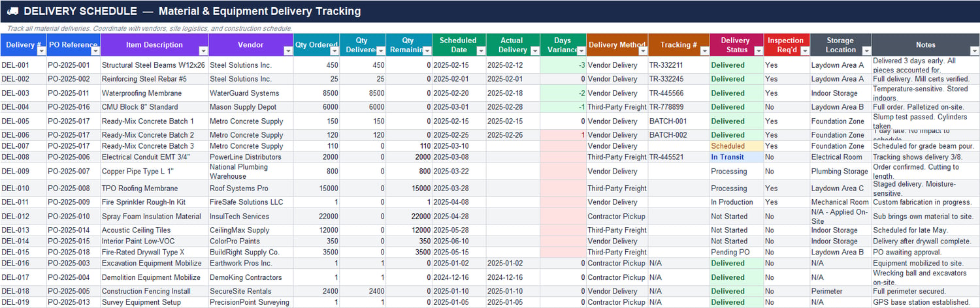Select the Mason Supply Depot cell
This screenshot has width=980, height=308.
[x=251, y=107]
